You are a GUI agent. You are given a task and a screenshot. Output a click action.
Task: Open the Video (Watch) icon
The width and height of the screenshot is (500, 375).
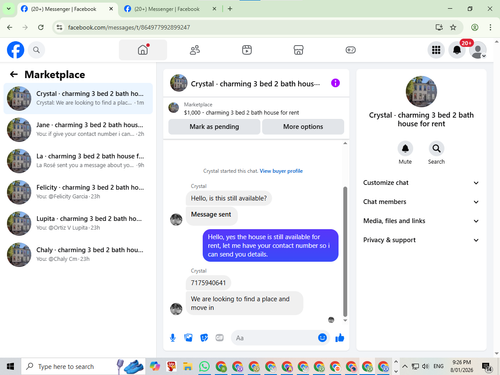click(x=247, y=50)
